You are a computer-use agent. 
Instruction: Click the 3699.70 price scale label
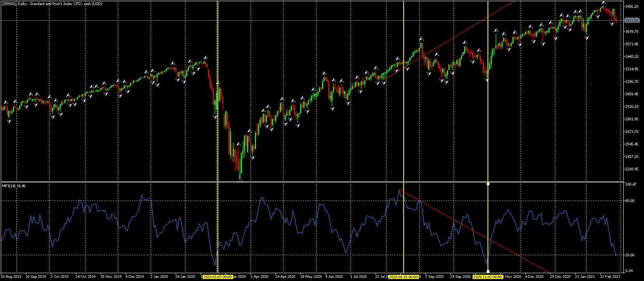[x=632, y=32]
